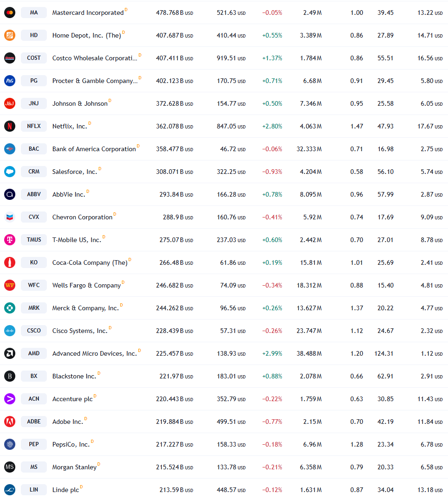
Task: Click the Salesforce change -0.93%
Action: pos(272,172)
